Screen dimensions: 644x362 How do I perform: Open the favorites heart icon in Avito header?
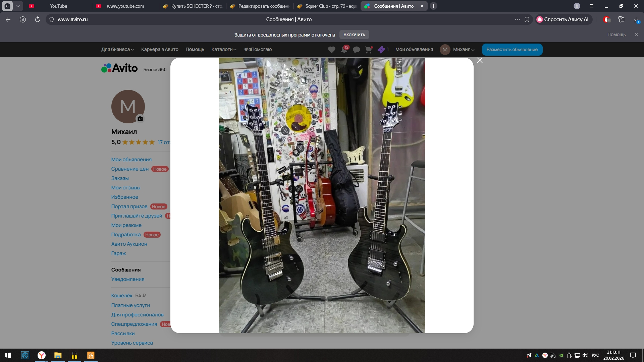click(331, 50)
